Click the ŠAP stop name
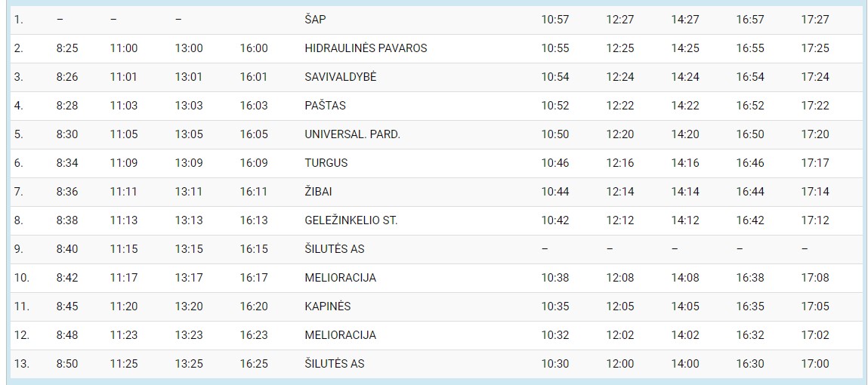868x385 pixels. 315,20
